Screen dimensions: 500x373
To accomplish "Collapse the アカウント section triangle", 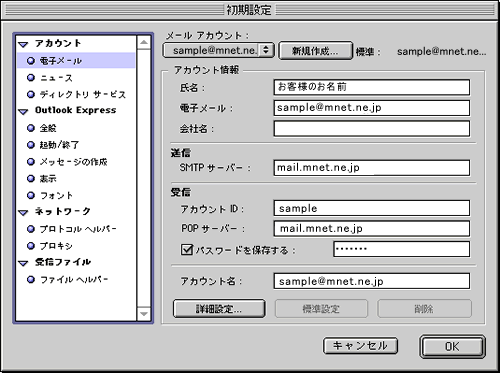I will (x=23, y=44).
